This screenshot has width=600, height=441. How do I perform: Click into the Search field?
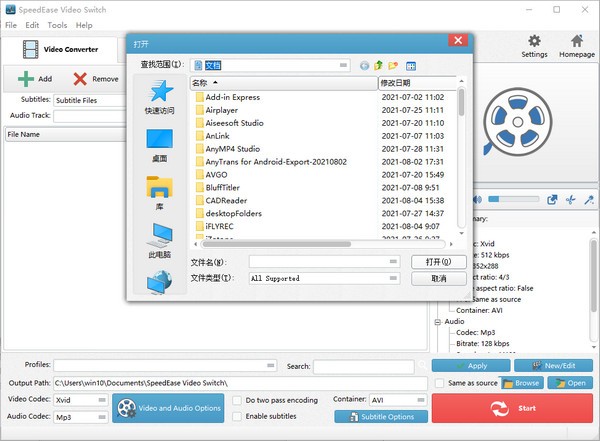coord(364,366)
